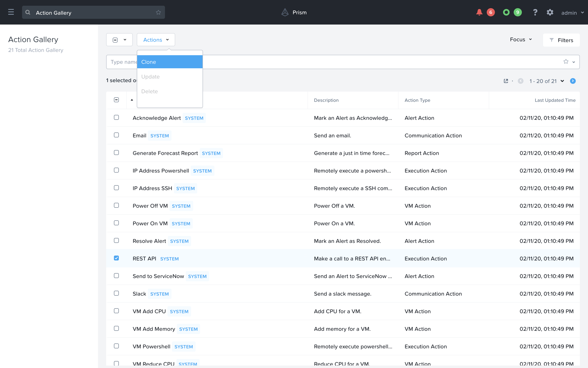Toggle the header select-all checkbox

[x=116, y=100]
